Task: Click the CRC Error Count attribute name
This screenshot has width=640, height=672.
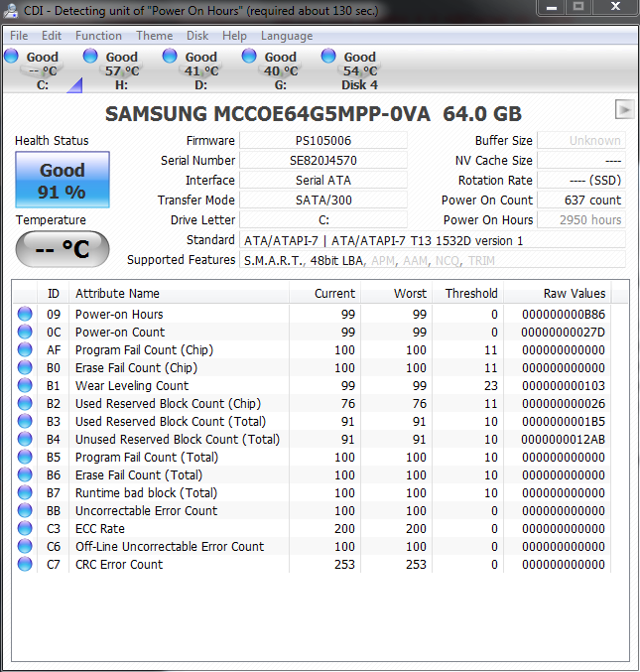Action: [x=119, y=564]
